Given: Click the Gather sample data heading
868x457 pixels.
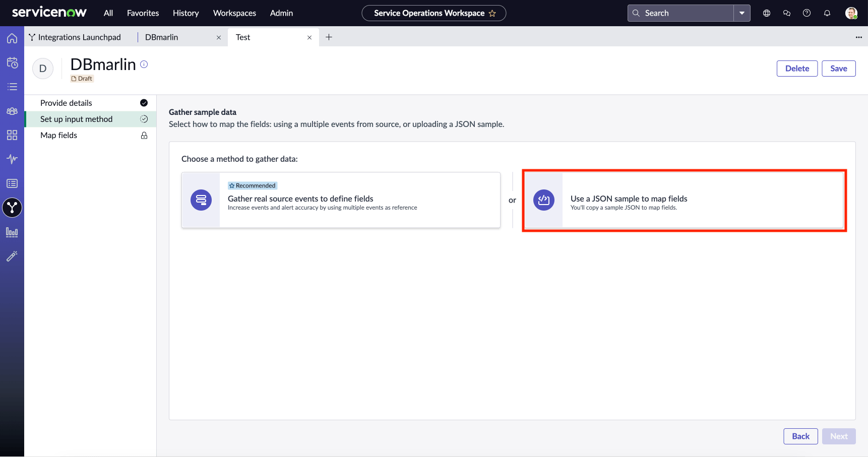Looking at the screenshot, I should [203, 112].
